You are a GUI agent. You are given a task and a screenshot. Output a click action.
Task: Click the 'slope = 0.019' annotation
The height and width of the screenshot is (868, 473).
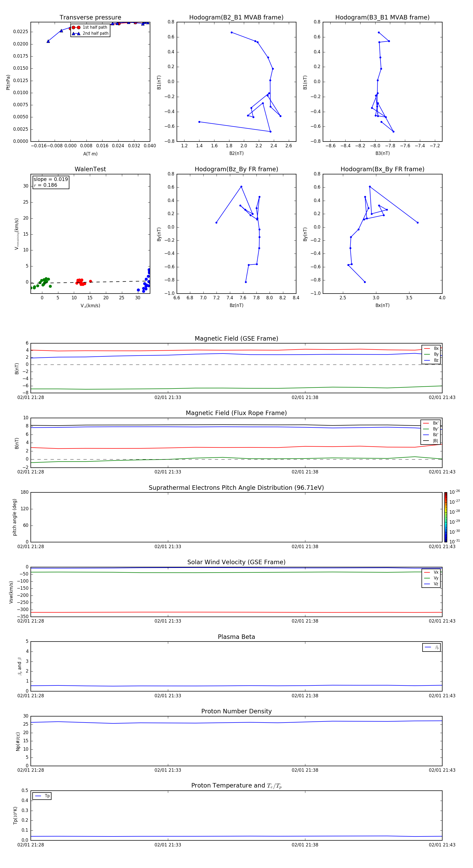click(x=50, y=179)
